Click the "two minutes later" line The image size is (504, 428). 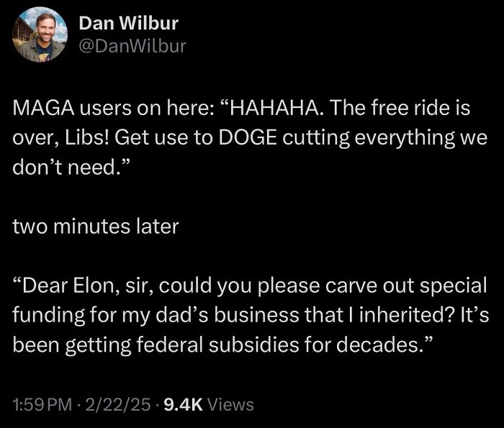[95, 227]
